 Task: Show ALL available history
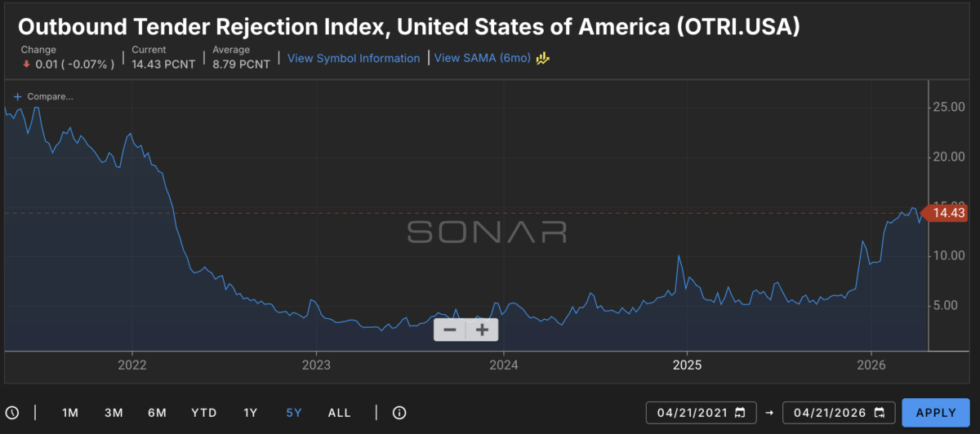tap(340, 413)
